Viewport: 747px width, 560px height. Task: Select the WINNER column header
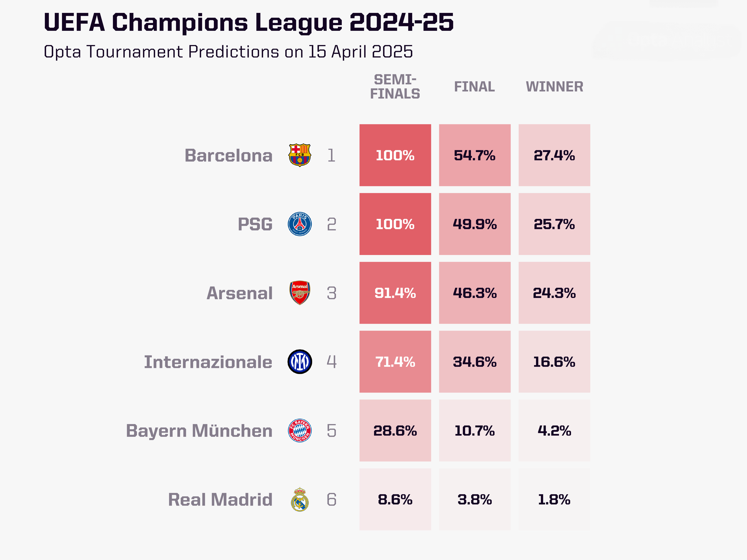[x=554, y=87]
